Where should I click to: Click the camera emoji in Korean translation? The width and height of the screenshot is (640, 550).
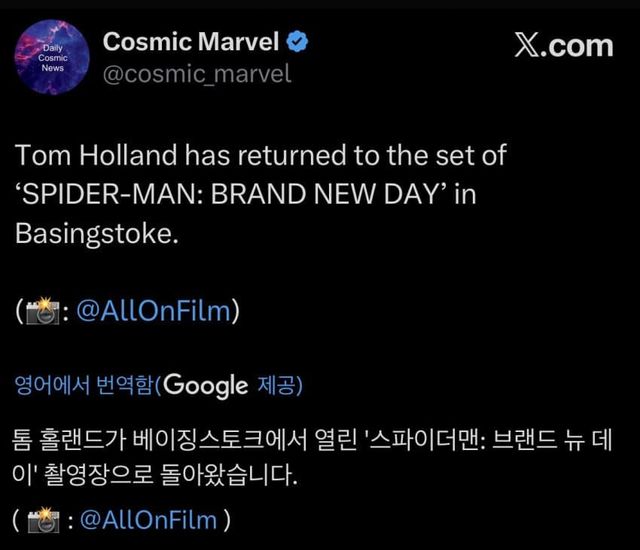(x=41, y=520)
